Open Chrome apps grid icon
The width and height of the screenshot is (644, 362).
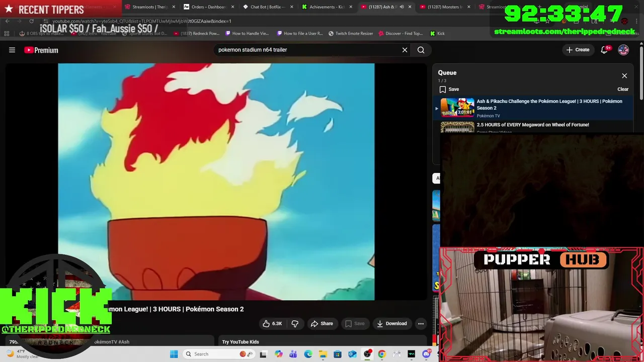[7, 33]
